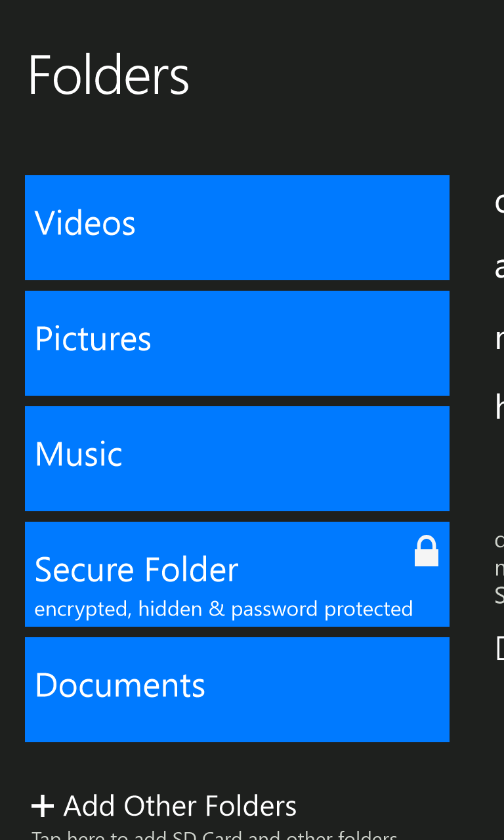This screenshot has height=840, width=504.
Task: Click the plus icon beside Add Other Folders
Action: pyautogui.click(x=43, y=807)
